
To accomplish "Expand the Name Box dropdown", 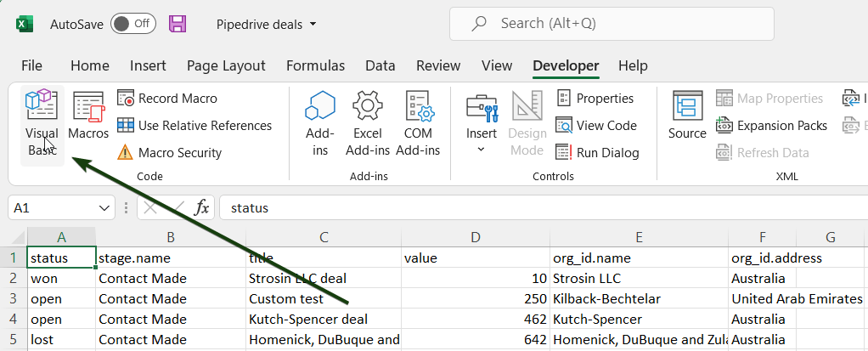I will pyautogui.click(x=104, y=208).
